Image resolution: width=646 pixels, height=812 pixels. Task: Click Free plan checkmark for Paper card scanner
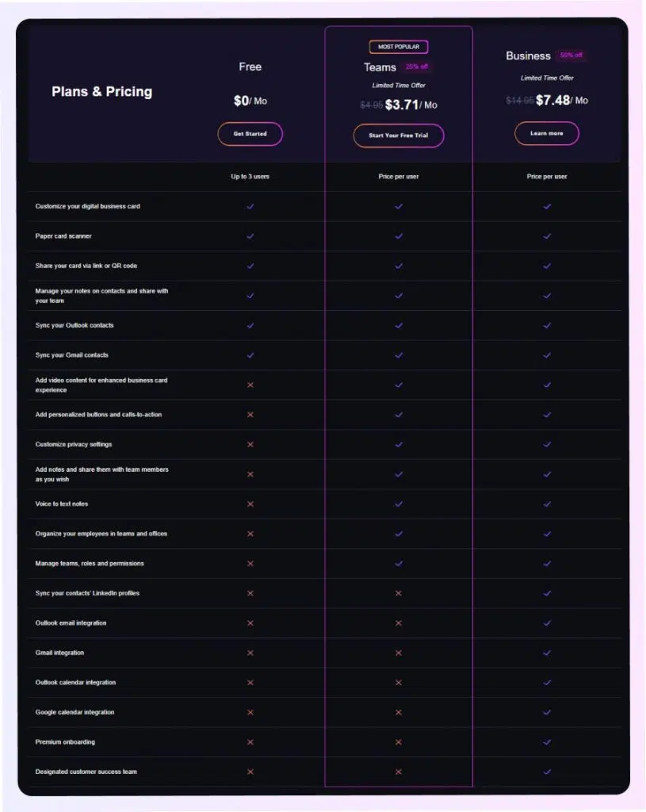[x=250, y=236]
